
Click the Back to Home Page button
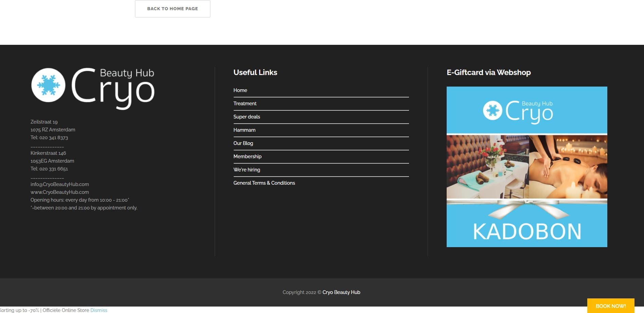click(x=173, y=9)
